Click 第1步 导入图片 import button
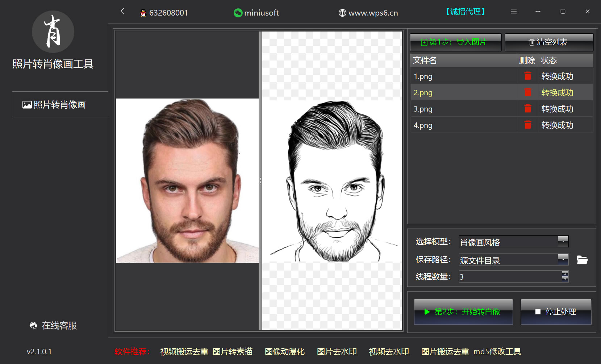The height and width of the screenshot is (364, 601). click(455, 42)
